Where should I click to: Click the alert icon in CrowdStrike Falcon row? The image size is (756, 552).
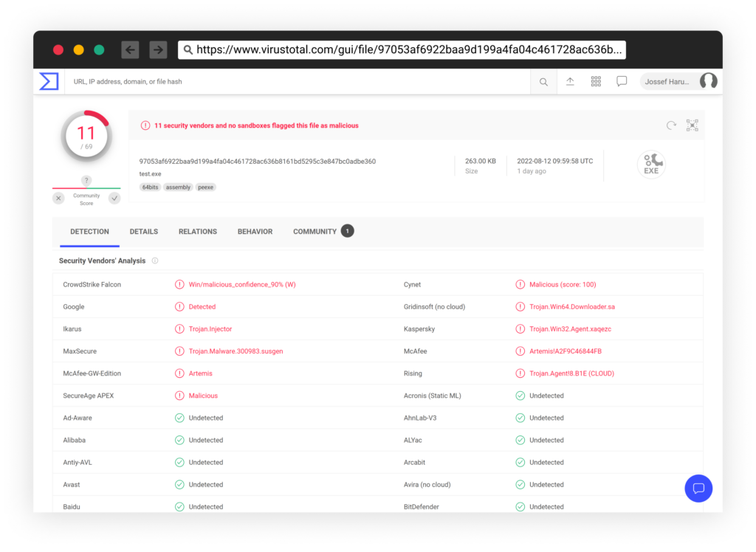179,284
